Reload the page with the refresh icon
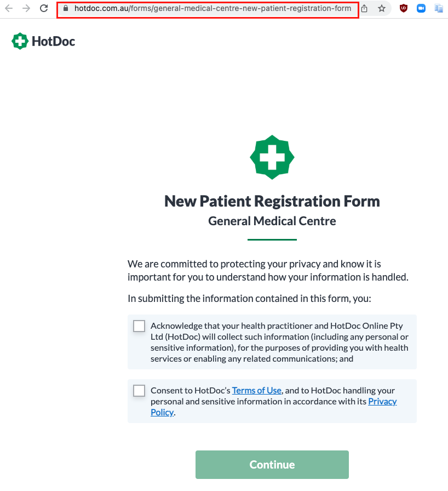This screenshot has width=448, height=491. click(x=44, y=8)
